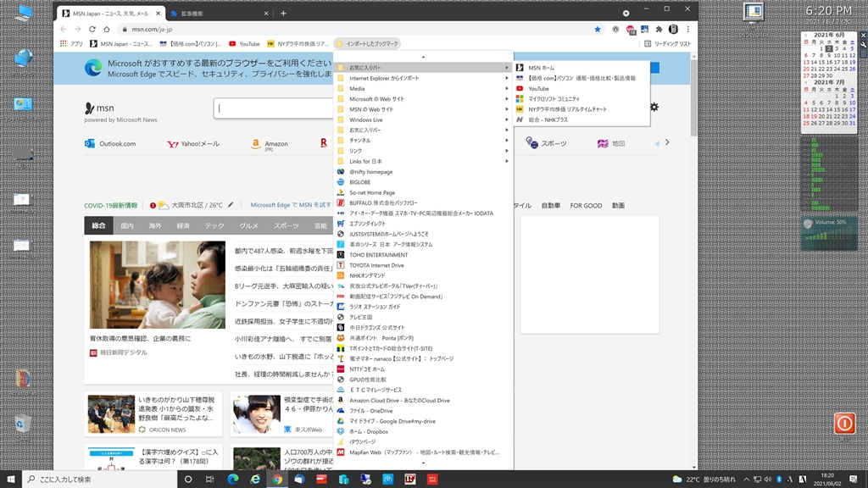This screenshot has width=868, height=488.
Task: Expand the チャンネル bookmark folder
Action: [422, 141]
